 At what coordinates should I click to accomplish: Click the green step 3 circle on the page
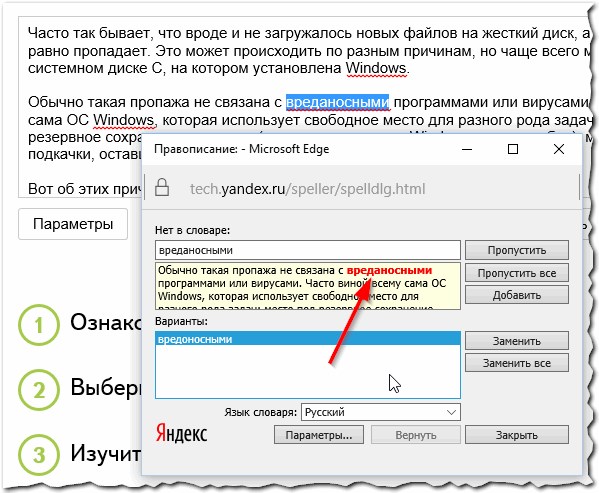(39, 455)
